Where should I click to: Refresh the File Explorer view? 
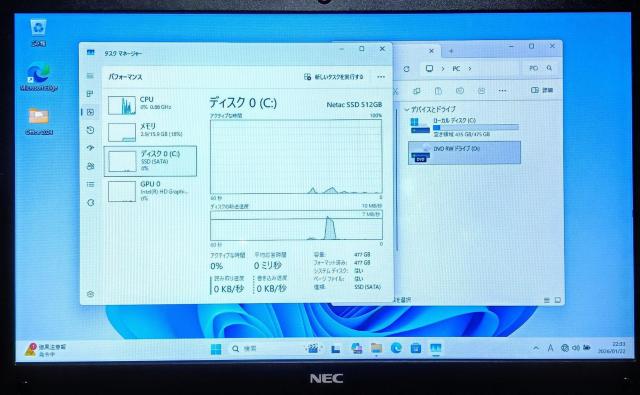pyautogui.click(x=407, y=69)
